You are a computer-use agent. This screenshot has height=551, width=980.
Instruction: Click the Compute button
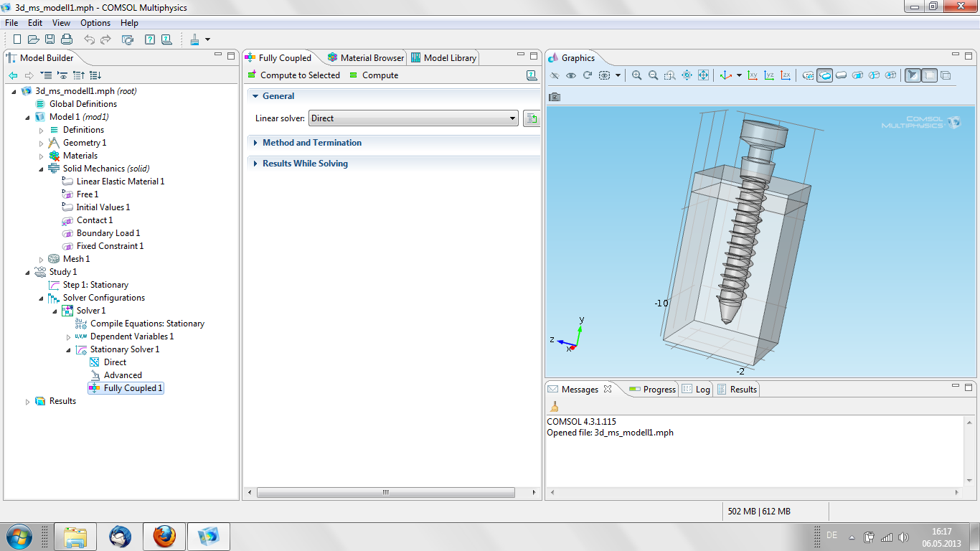(x=373, y=75)
